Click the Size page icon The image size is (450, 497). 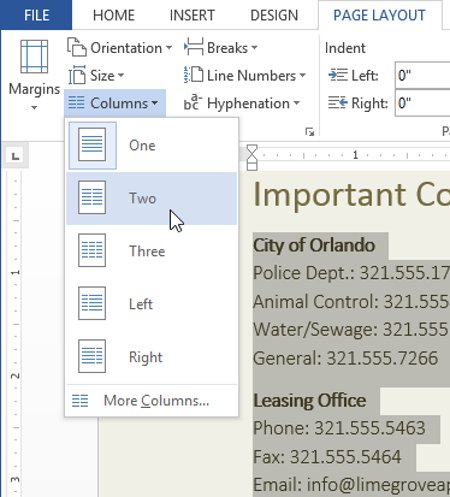point(77,75)
